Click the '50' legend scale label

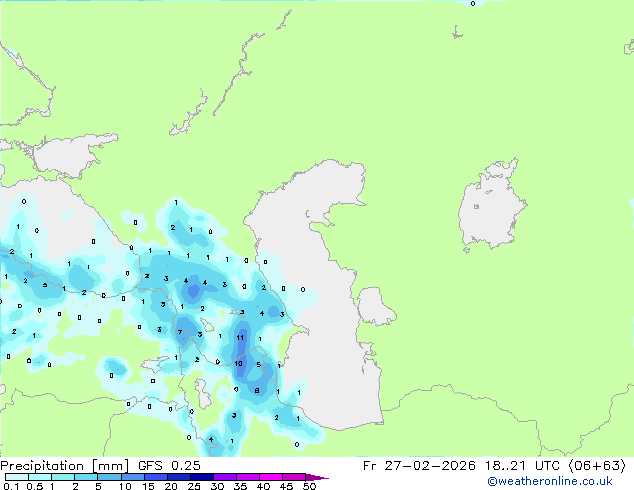point(309,486)
